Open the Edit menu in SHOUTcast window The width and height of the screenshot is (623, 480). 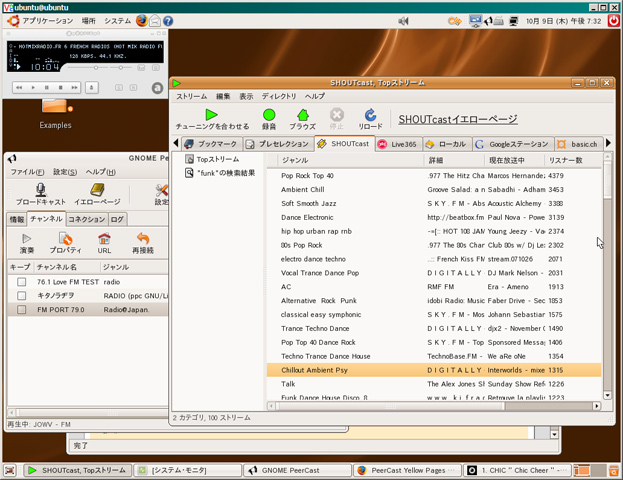click(223, 96)
